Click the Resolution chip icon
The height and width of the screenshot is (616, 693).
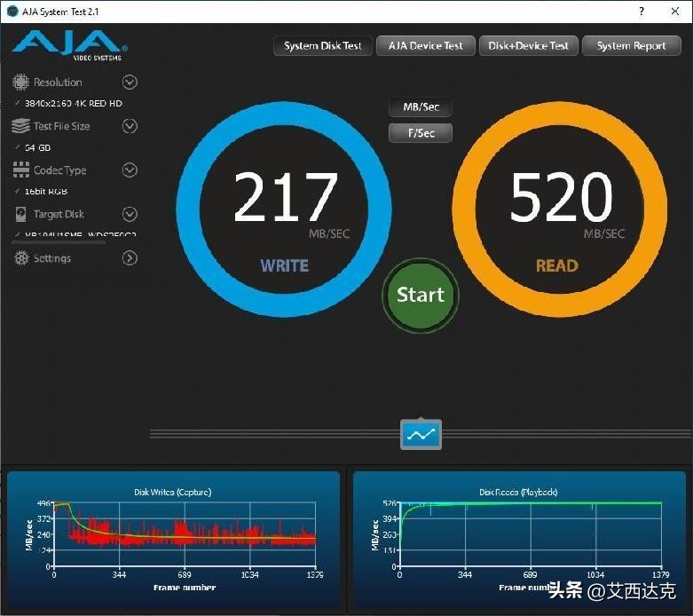pyautogui.click(x=20, y=82)
